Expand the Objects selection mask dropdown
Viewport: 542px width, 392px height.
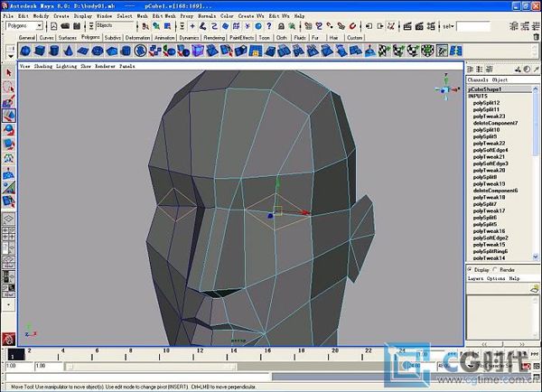(91, 26)
